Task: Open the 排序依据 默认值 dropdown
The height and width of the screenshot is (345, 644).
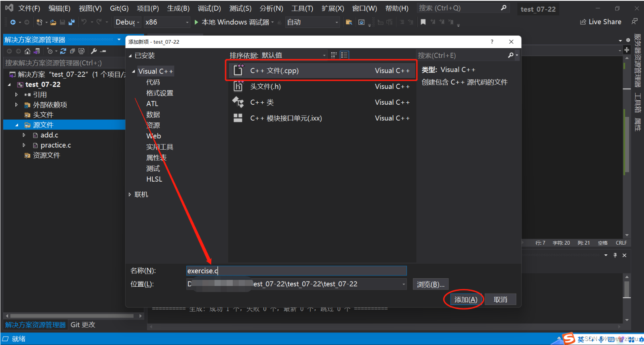Action: pos(294,55)
